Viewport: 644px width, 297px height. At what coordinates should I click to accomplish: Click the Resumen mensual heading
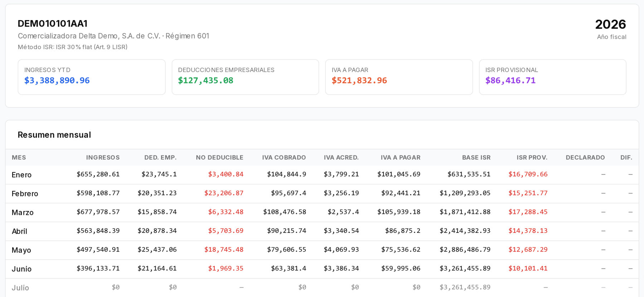click(x=54, y=135)
